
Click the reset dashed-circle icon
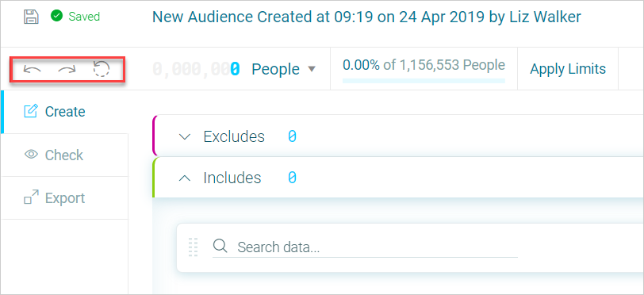tap(102, 69)
